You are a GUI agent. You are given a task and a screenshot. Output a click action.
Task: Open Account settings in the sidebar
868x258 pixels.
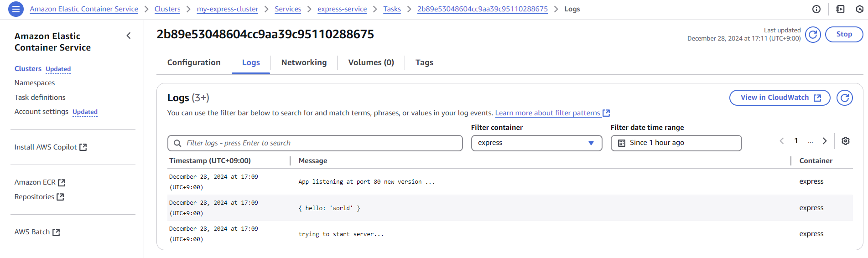[x=42, y=112]
